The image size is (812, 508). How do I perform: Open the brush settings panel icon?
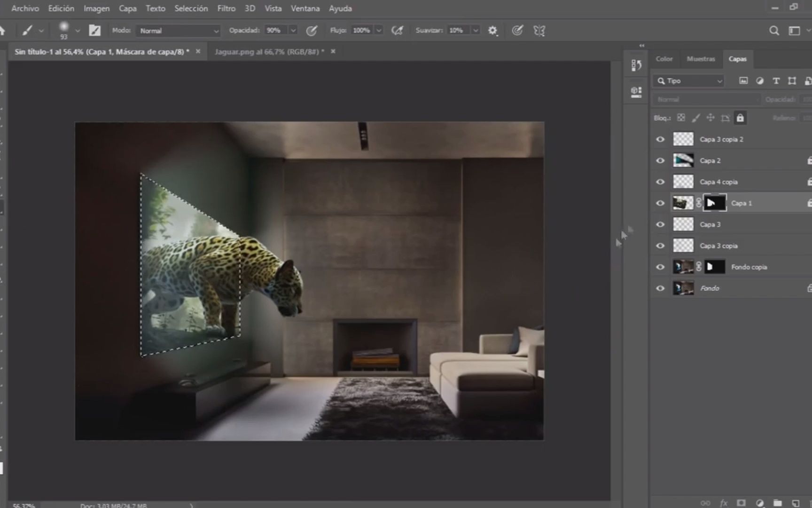click(94, 31)
